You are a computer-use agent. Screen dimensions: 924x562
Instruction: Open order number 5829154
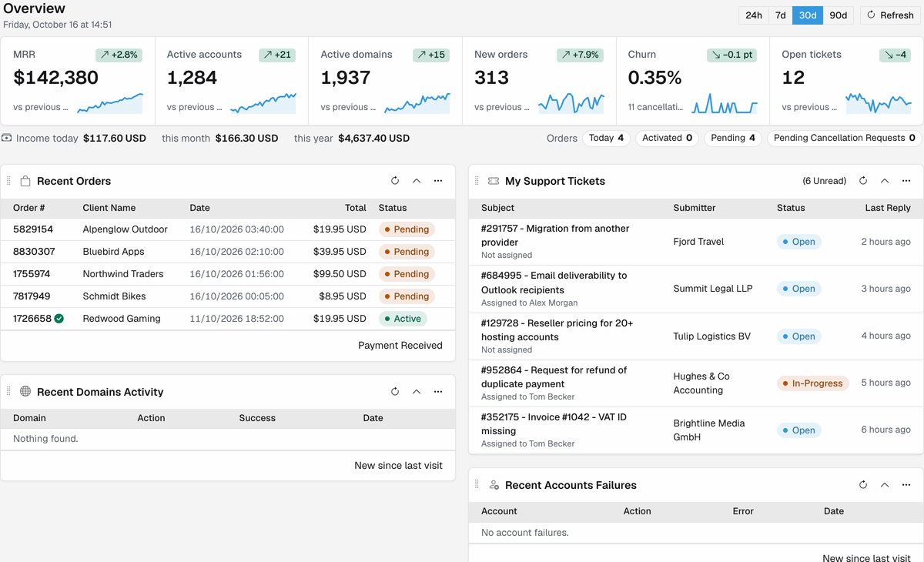(33, 229)
